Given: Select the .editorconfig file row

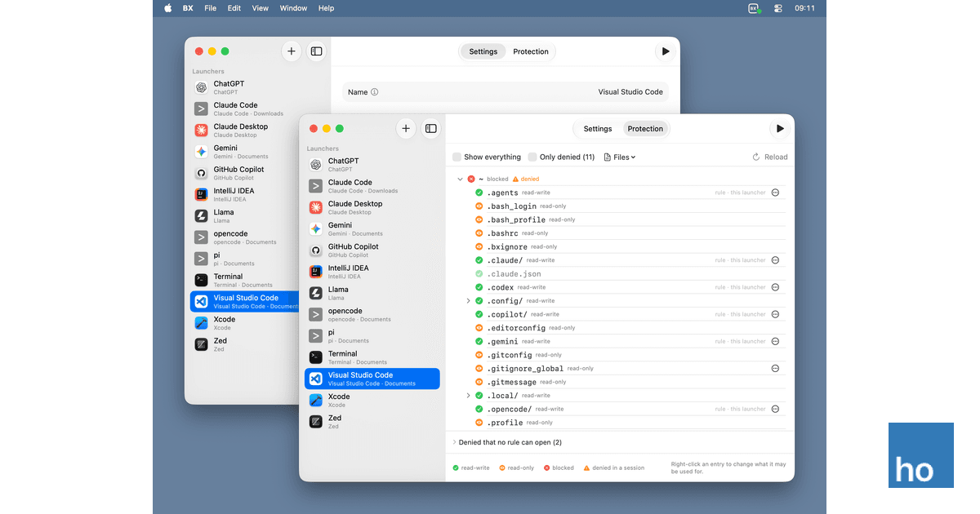Looking at the screenshot, I should [x=629, y=328].
